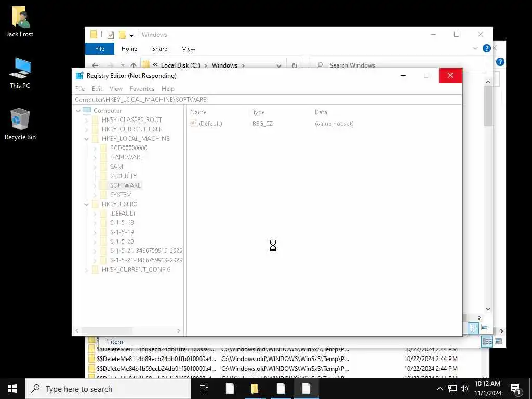The height and width of the screenshot is (399, 532).
Task: Open Explorer address bar history dropdown
Action: (x=279, y=65)
